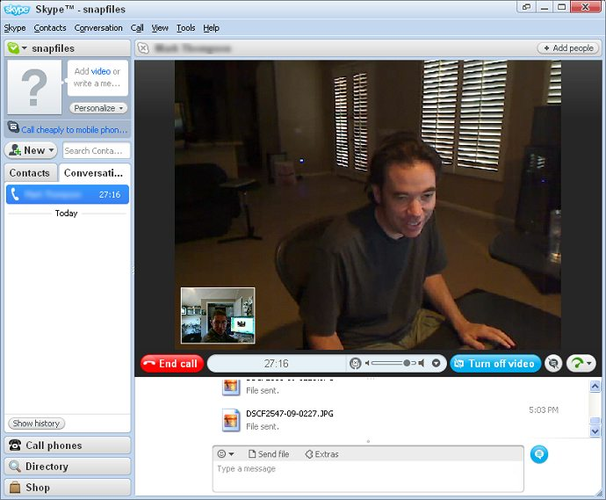606x500 pixels.
Task: Click the 'Type a message' input box
Action: 368,476
